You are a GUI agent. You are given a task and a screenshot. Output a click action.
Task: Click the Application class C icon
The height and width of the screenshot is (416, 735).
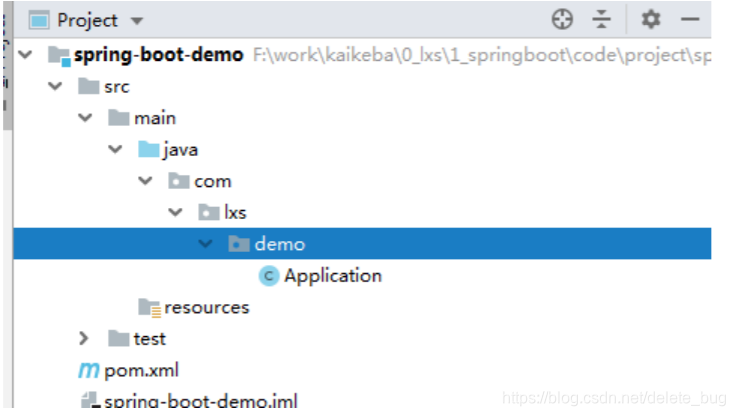[269, 276]
